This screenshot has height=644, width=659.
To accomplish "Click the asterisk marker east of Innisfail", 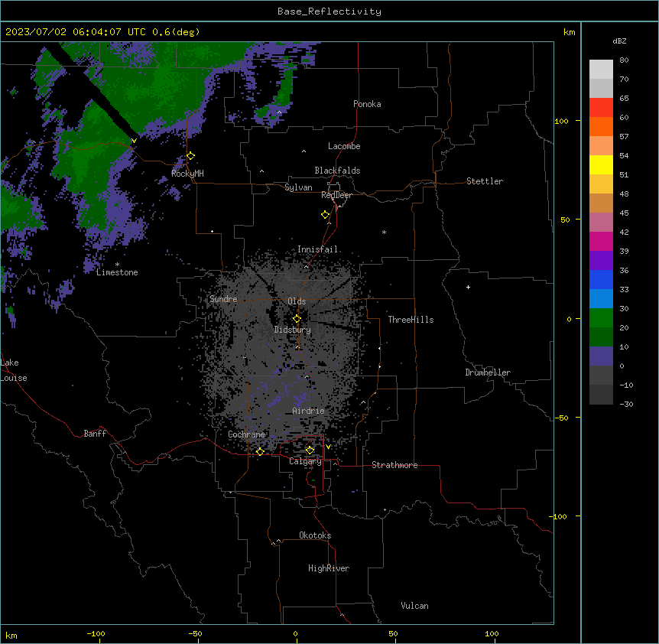I will tap(384, 232).
